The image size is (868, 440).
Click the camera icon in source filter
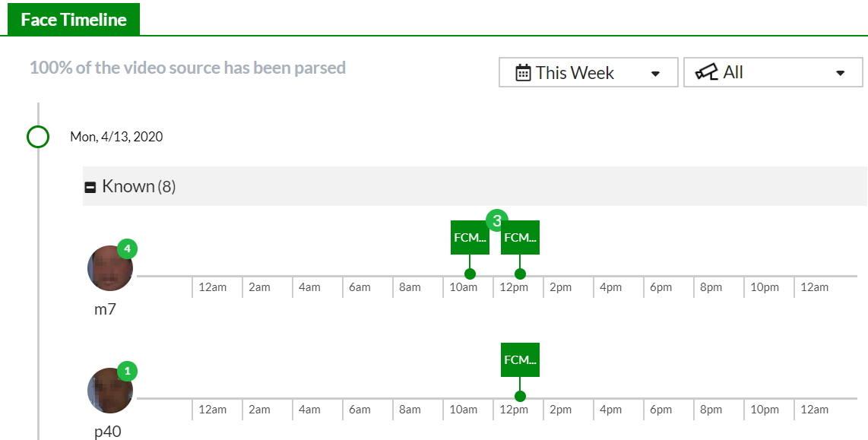[x=707, y=73]
